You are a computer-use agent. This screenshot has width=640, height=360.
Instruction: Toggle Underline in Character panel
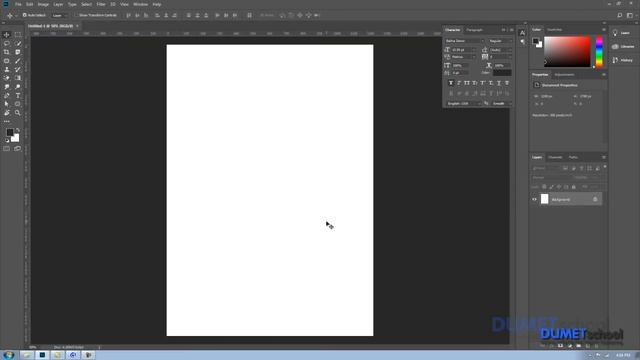pyautogui.click(x=499, y=83)
